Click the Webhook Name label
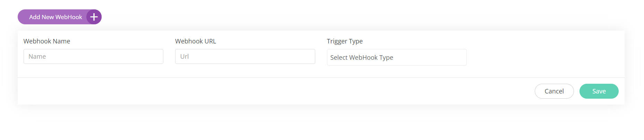The height and width of the screenshot is (140, 644). (x=47, y=41)
